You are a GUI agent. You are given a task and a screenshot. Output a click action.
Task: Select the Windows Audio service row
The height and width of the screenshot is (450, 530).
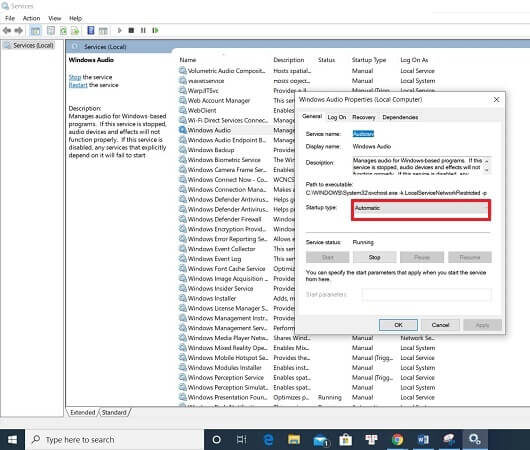pos(209,130)
